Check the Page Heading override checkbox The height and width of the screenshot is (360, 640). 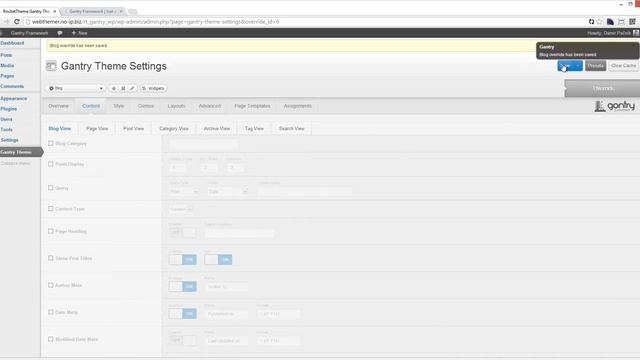(x=51, y=231)
